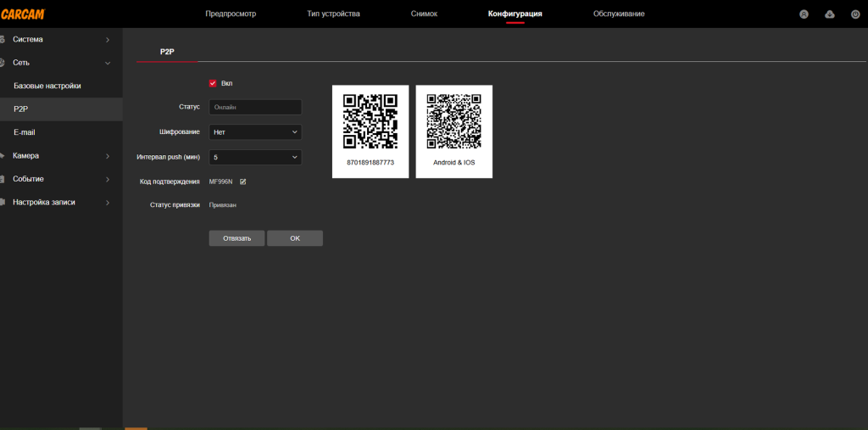Screen dimensions: 868x430
Task: Switch to the Предпросмотр tab
Action: tap(230, 14)
